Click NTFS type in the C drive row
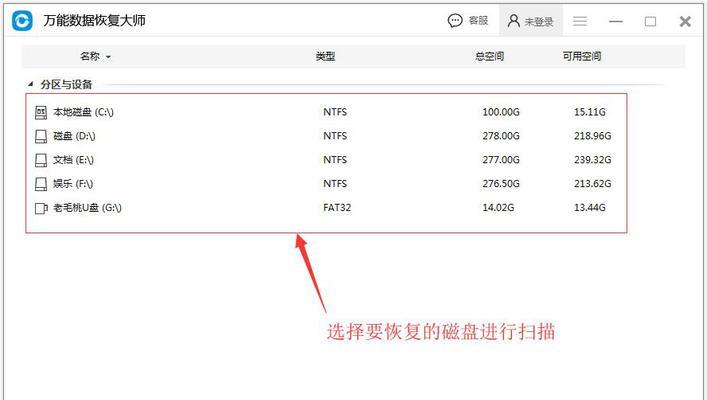Viewport: 707px width, 400px height. pyautogui.click(x=335, y=112)
